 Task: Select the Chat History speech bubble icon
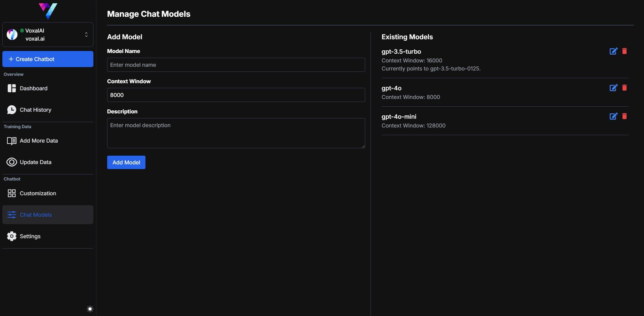point(12,110)
